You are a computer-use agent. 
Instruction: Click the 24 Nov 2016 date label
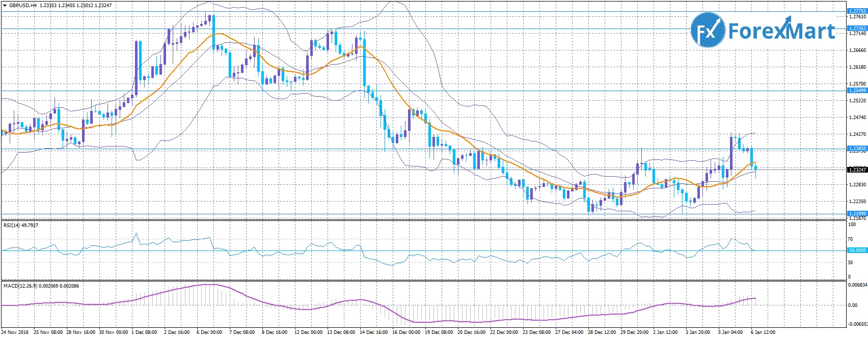[15, 332]
